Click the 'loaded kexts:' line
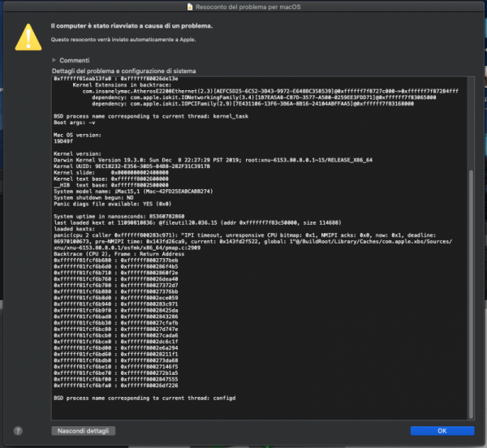487x448 pixels. [74, 229]
